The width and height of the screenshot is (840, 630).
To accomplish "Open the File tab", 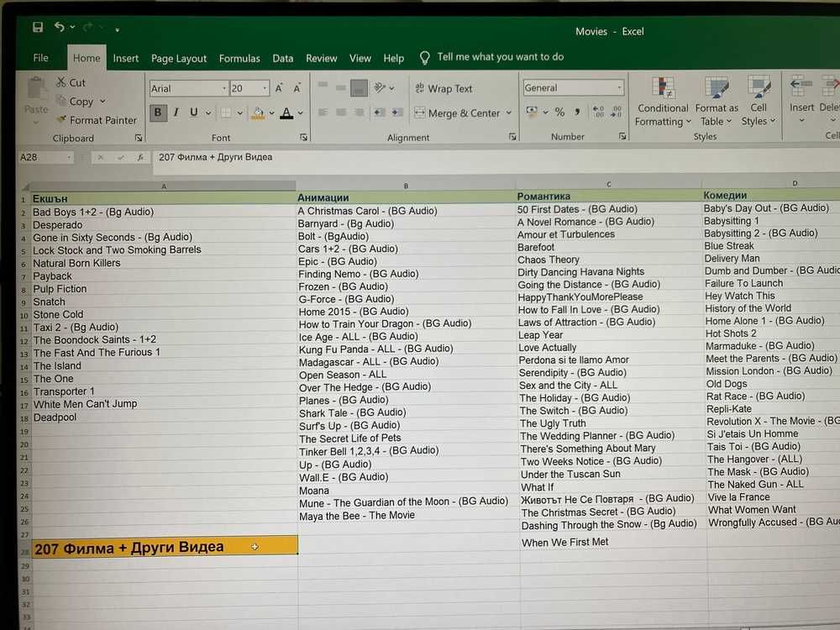I will (40, 58).
